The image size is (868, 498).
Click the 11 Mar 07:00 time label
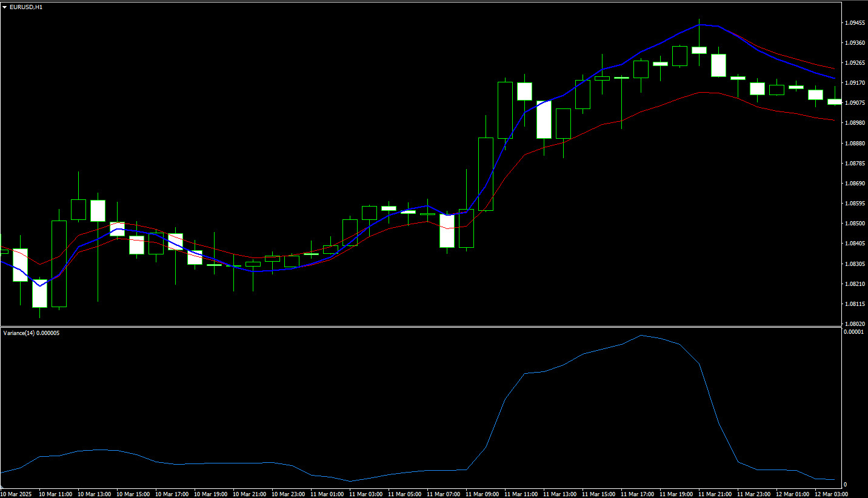click(444, 494)
